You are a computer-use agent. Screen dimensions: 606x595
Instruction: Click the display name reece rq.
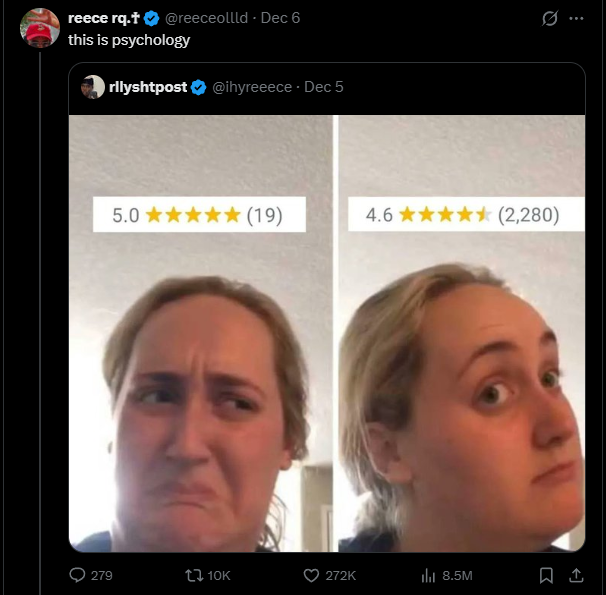click(104, 19)
